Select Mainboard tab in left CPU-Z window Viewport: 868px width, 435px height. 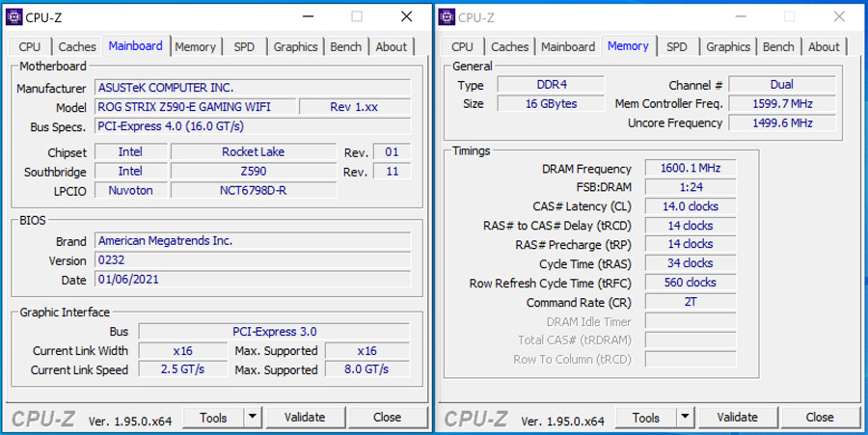click(x=136, y=46)
